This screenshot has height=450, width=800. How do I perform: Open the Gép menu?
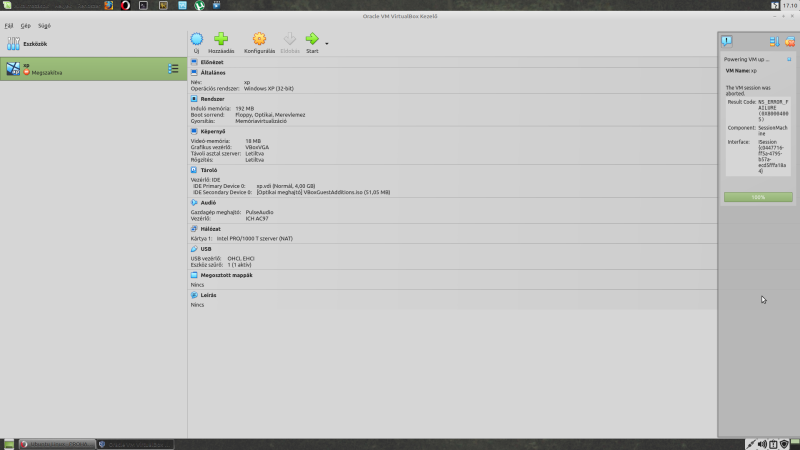[26, 26]
